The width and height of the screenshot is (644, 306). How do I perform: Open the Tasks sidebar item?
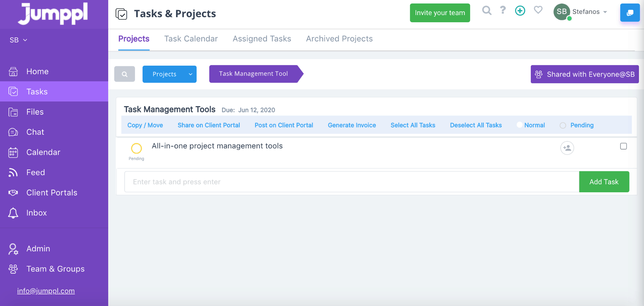tap(54, 92)
